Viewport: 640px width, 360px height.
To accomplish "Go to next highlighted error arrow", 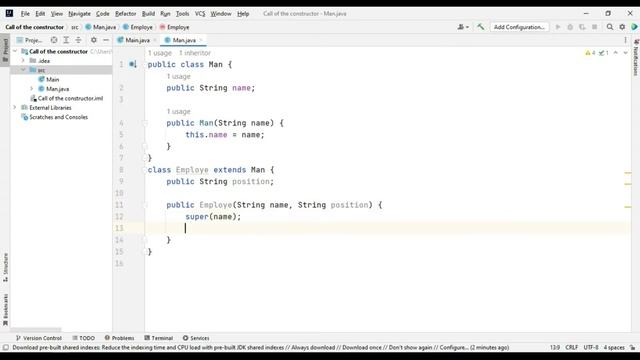I will [625, 53].
